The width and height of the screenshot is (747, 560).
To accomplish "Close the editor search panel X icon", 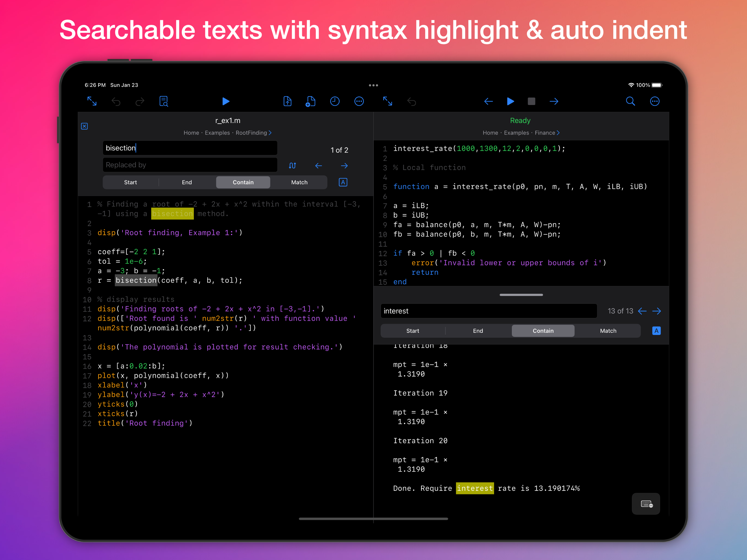I will (x=84, y=126).
